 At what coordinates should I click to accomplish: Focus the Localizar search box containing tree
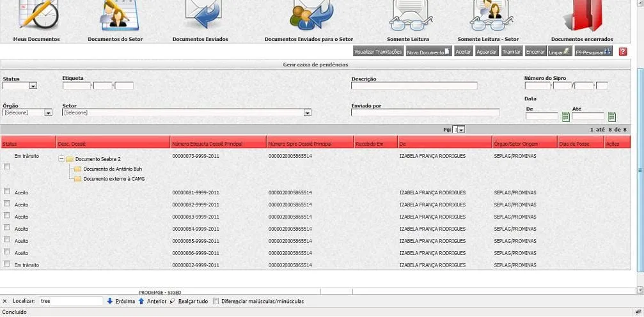[x=70, y=301]
